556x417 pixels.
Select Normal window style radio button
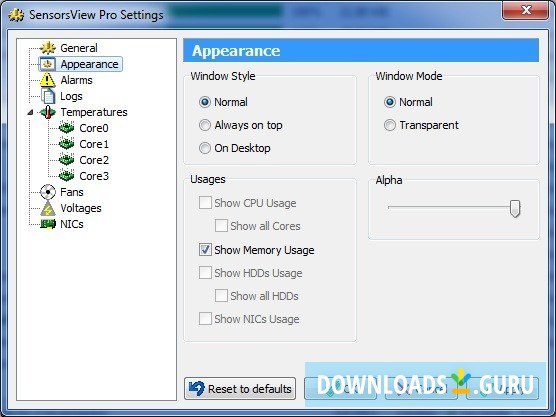[x=205, y=102]
